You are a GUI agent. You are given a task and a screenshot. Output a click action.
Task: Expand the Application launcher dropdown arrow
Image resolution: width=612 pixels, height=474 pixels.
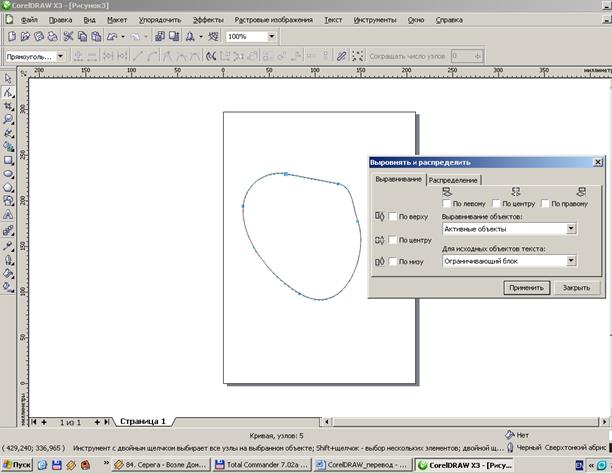click(x=201, y=36)
